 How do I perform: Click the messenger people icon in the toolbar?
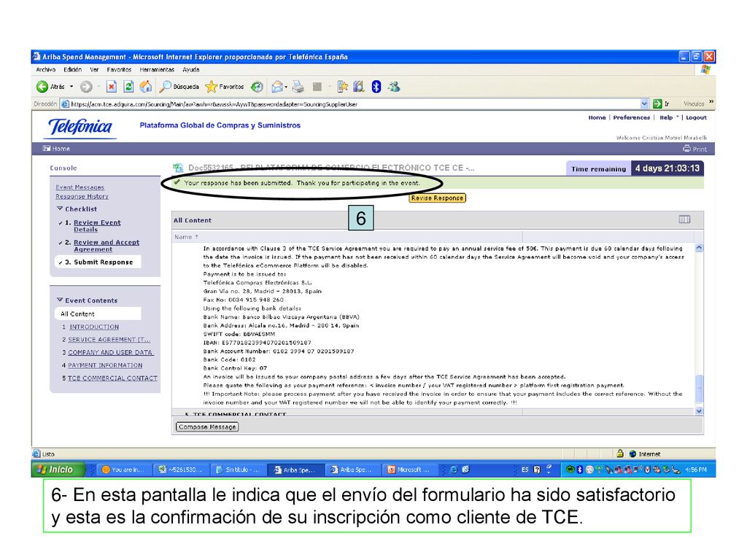tap(394, 87)
